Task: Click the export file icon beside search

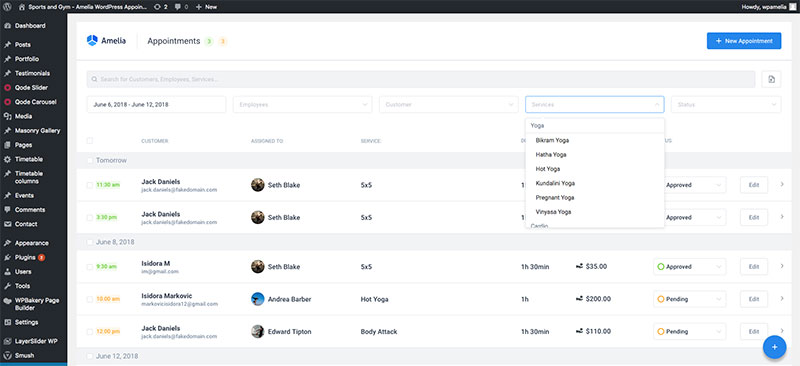Action: point(771,79)
